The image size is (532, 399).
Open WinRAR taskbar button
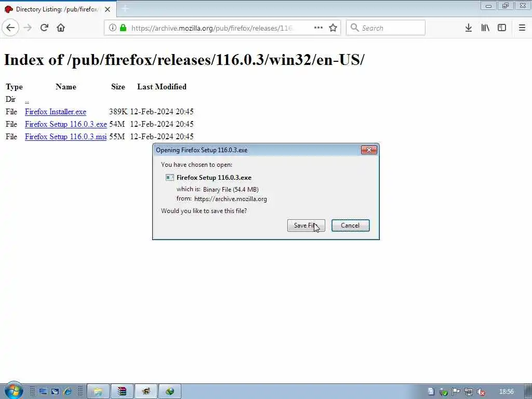(122, 392)
